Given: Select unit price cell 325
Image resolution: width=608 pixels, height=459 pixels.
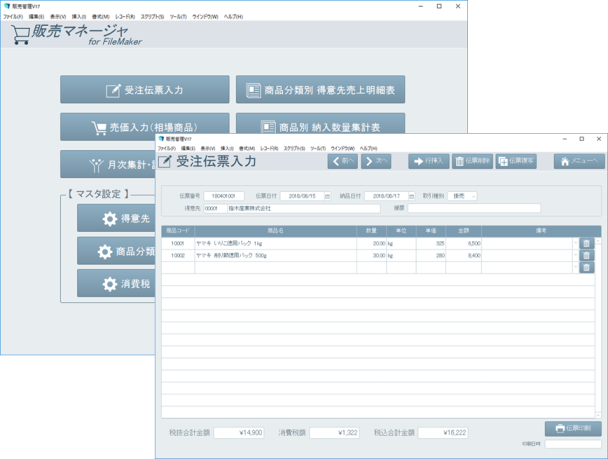Looking at the screenshot, I should (431, 243).
